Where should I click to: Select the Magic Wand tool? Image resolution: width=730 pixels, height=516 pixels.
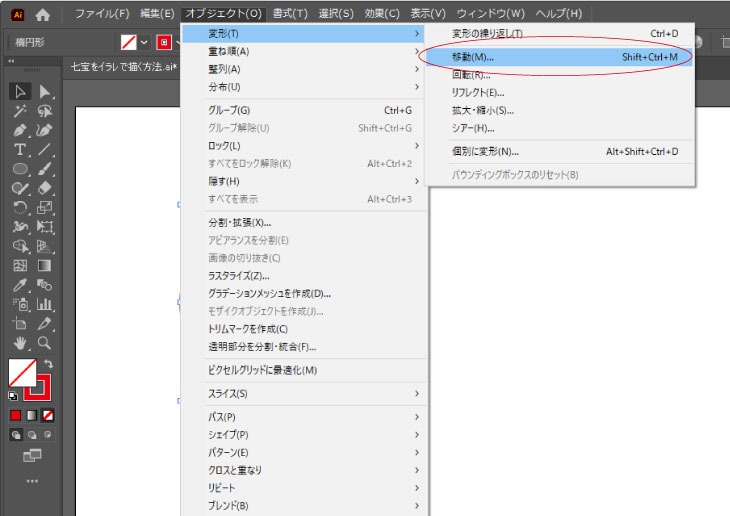20,111
